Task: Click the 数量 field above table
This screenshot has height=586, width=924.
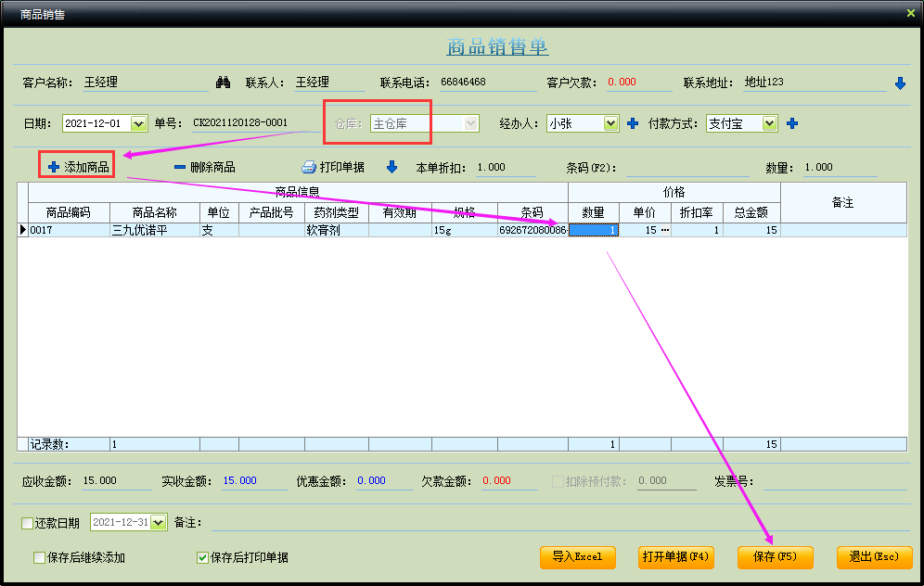Action: pyautogui.click(x=841, y=168)
